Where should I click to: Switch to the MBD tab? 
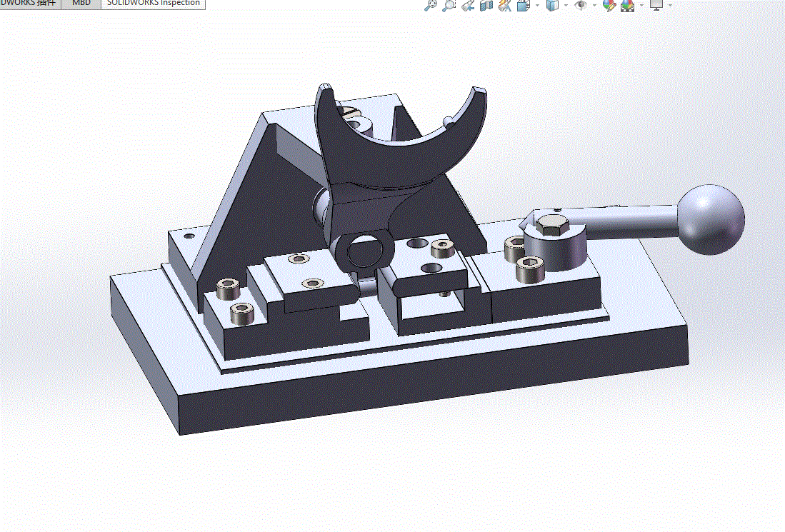[x=81, y=4]
